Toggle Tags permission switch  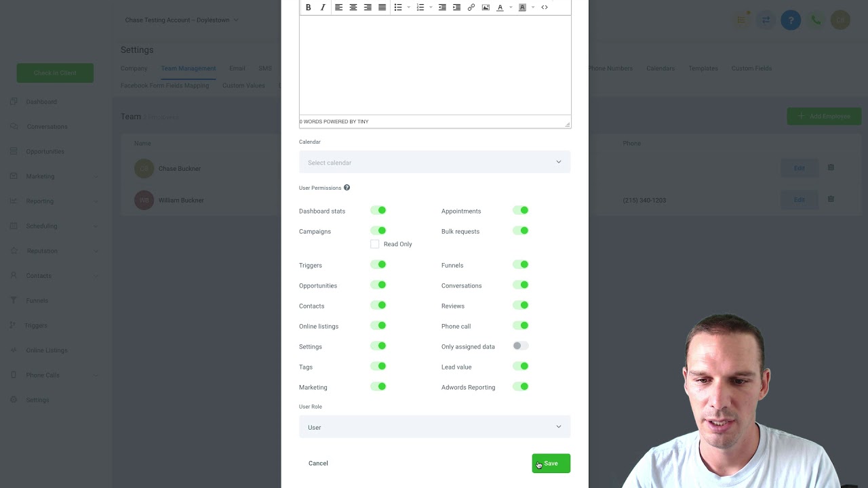(378, 367)
